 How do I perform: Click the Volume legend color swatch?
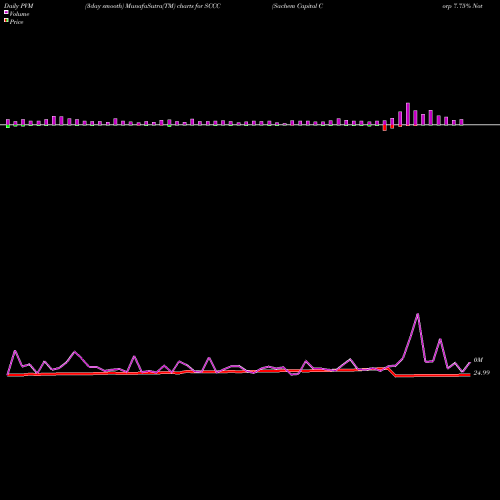(x=6, y=12)
